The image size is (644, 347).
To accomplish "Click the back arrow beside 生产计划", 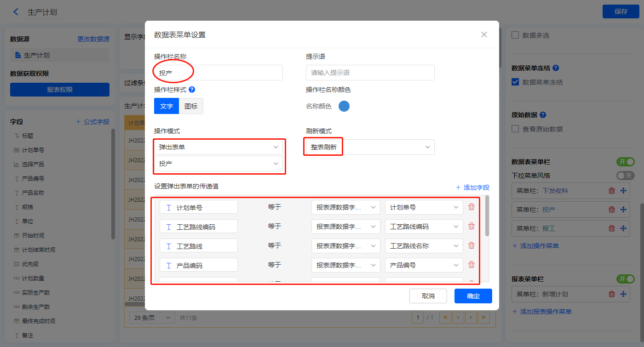I will [16, 12].
